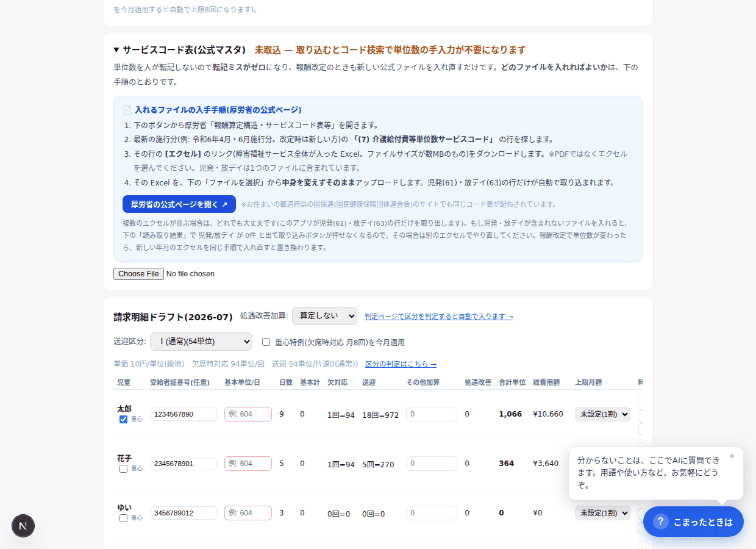Click the question mark icon in help button
The height and width of the screenshot is (549, 756).
tap(660, 522)
